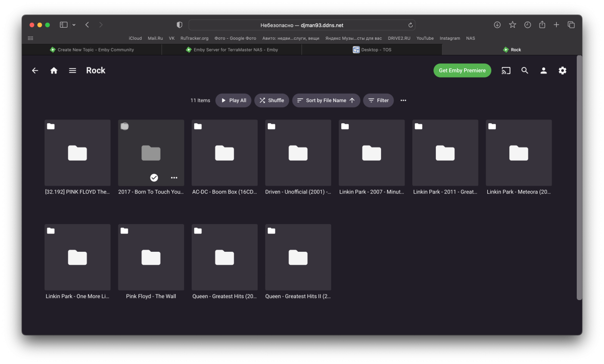Click Safari's downloads icon
This screenshot has width=604, height=364.
[x=497, y=25]
